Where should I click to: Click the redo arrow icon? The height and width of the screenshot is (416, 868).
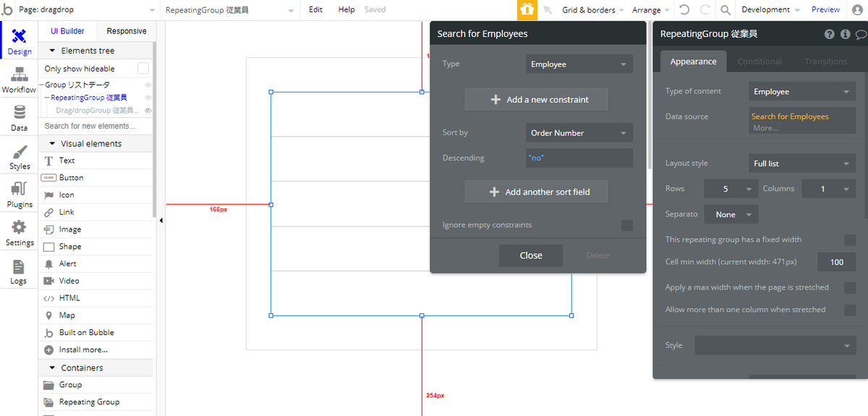(705, 10)
